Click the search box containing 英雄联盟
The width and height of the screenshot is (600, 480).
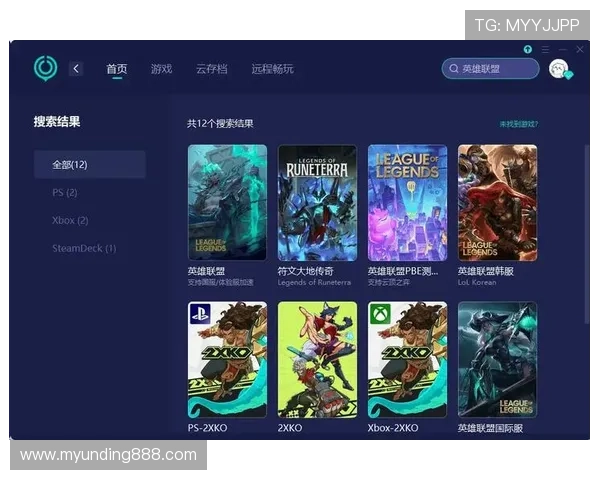[490, 69]
